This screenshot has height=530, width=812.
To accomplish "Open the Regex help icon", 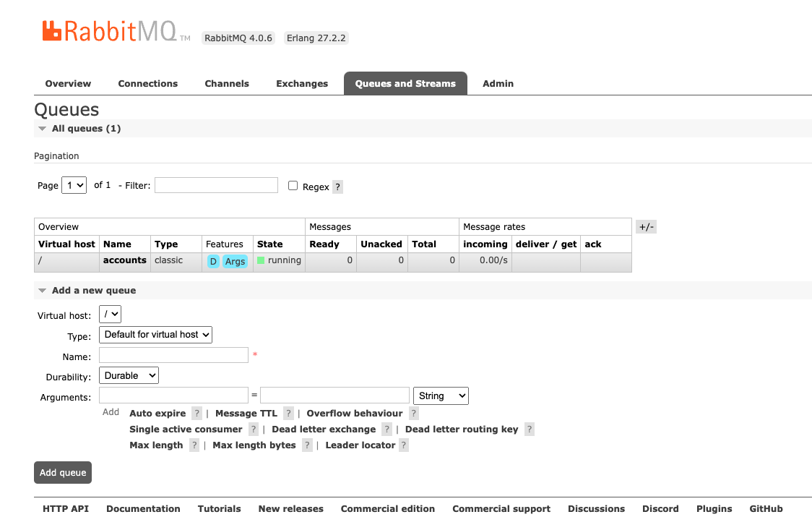I will point(337,187).
